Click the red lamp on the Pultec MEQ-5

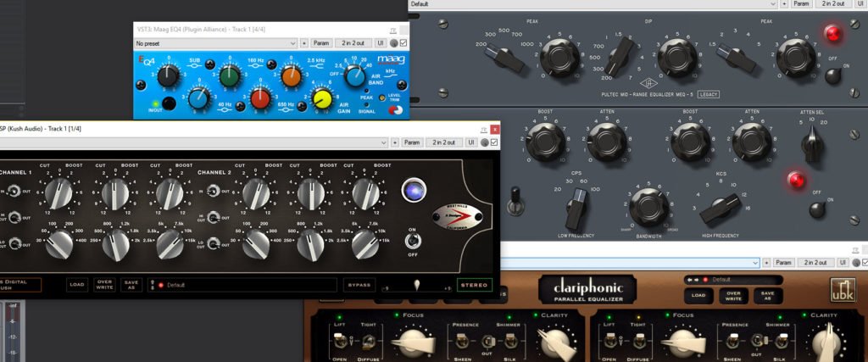coord(832,34)
